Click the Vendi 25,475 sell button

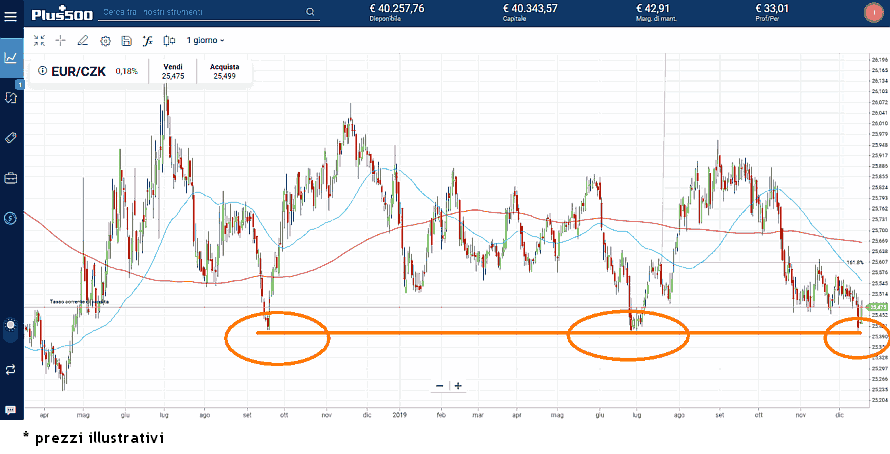pos(172,70)
